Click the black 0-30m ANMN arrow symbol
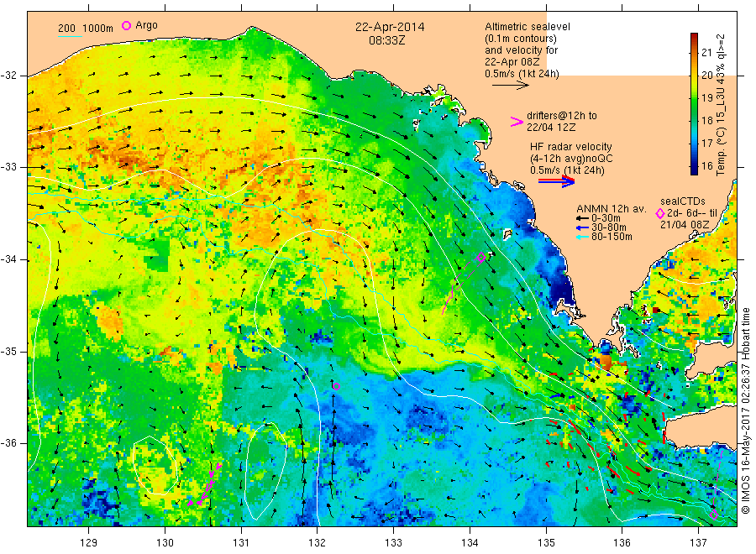The width and height of the screenshot is (756, 554). (583, 218)
